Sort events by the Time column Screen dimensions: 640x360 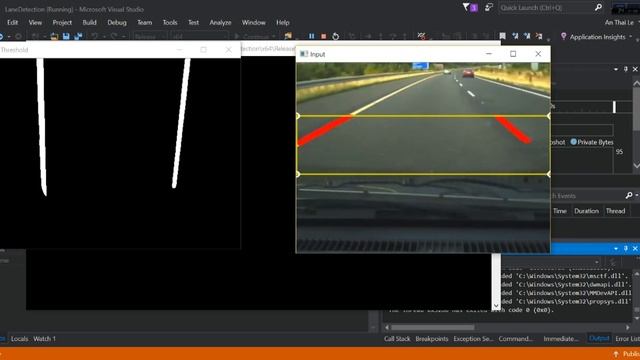click(560, 211)
